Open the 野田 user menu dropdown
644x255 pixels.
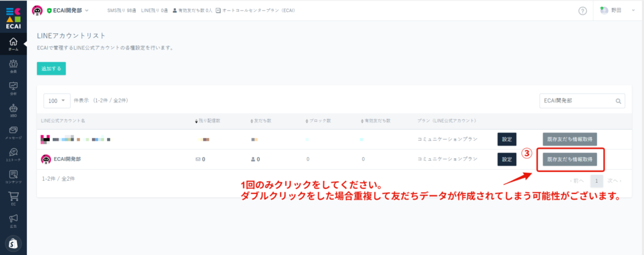coord(616,11)
